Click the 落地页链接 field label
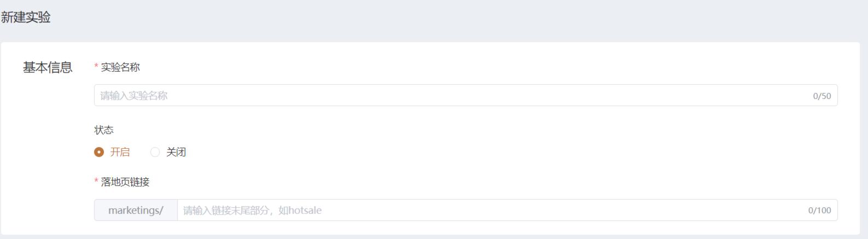Image resolution: width=868 pixels, height=239 pixels. coord(125,182)
